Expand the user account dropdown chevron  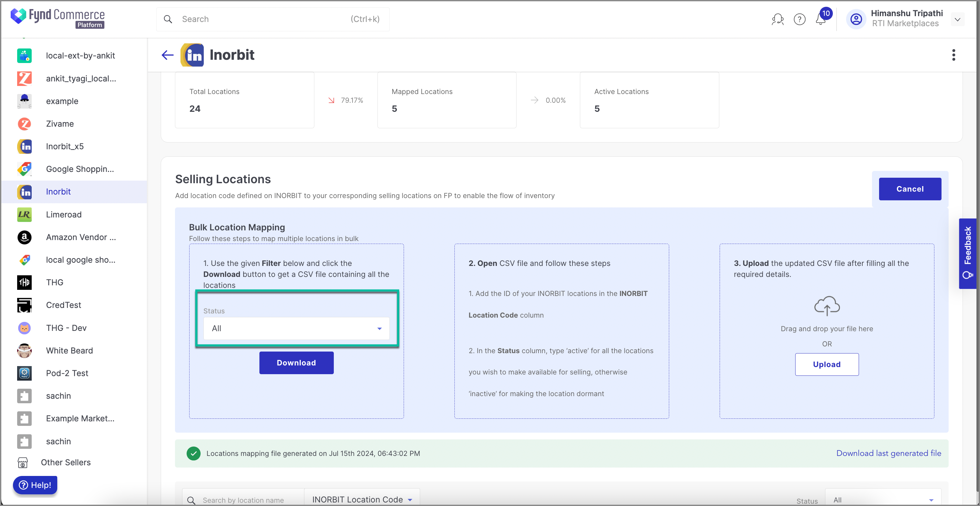click(957, 19)
